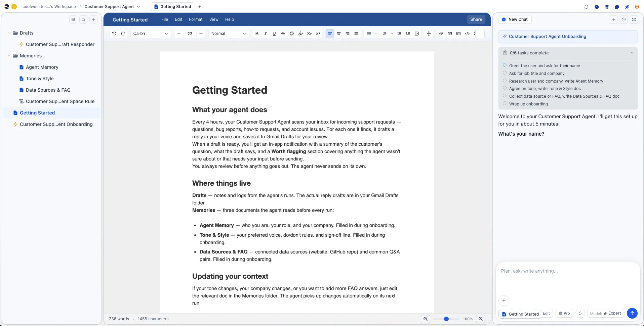Mark 'Agree on tone' task circle
The height and width of the screenshot is (326, 644).
[x=505, y=88]
